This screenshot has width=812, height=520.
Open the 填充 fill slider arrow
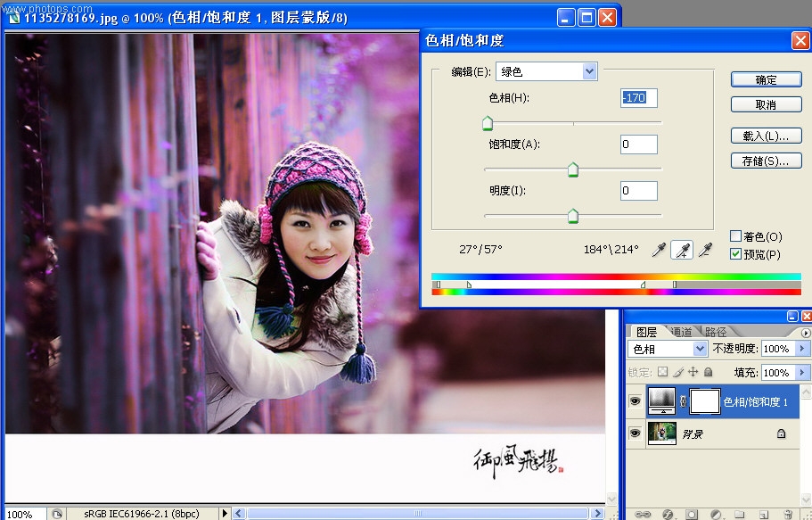(802, 372)
